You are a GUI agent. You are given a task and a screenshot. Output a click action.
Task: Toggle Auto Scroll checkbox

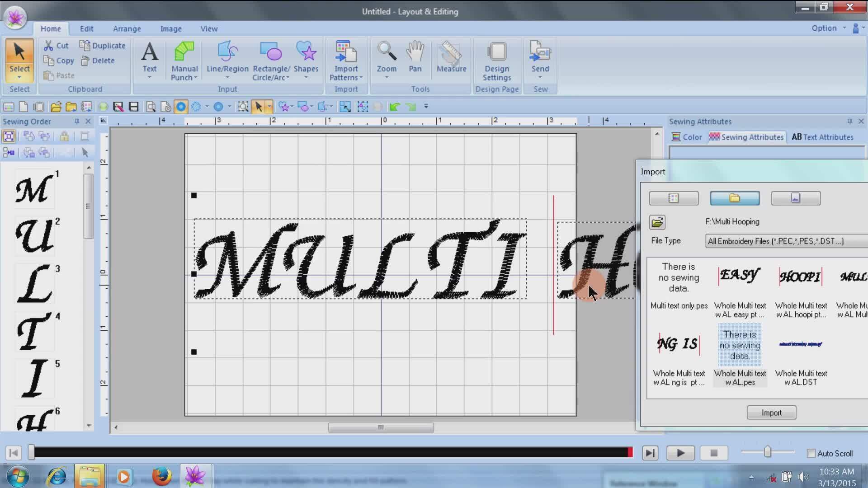point(811,454)
